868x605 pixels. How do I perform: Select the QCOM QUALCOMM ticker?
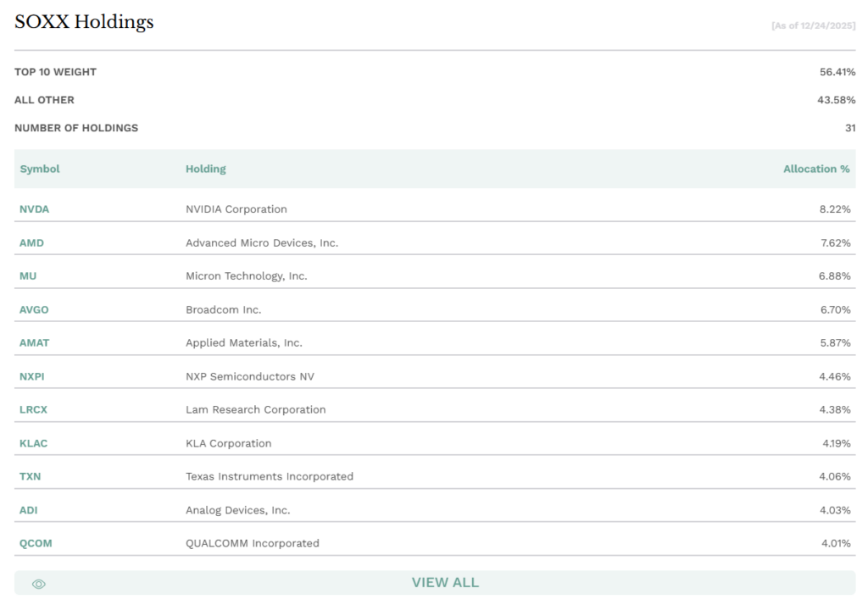[x=35, y=543]
